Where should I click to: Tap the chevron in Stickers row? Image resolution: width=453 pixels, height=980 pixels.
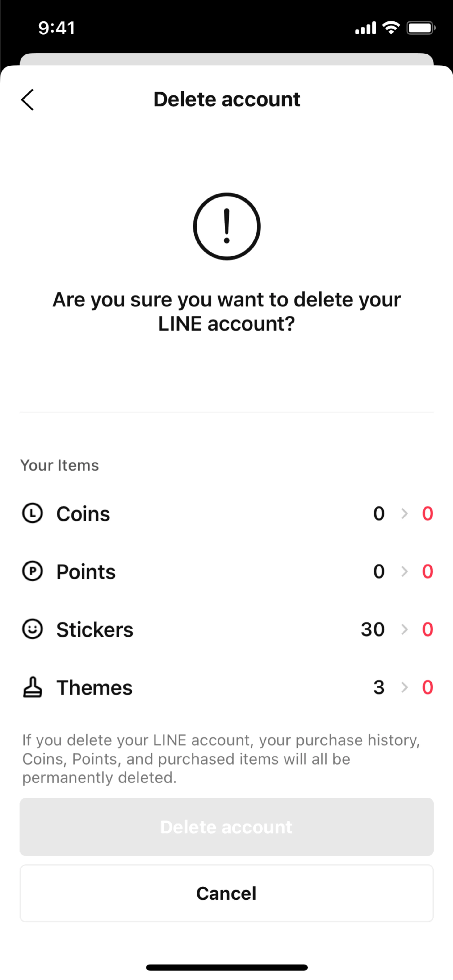click(405, 629)
